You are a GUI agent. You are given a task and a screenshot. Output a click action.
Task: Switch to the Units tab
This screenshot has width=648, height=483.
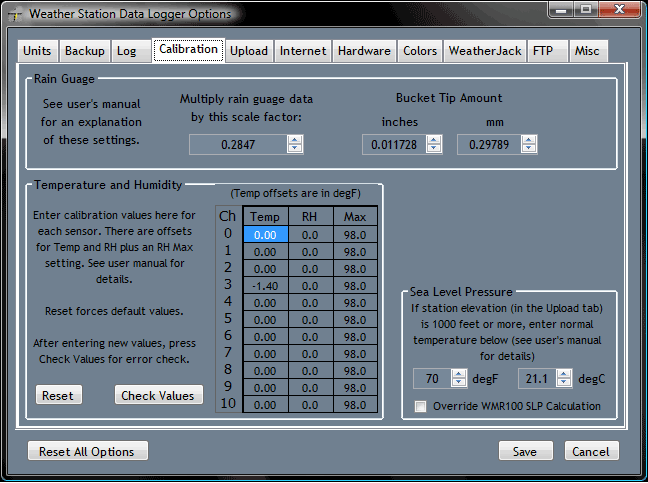point(37,51)
